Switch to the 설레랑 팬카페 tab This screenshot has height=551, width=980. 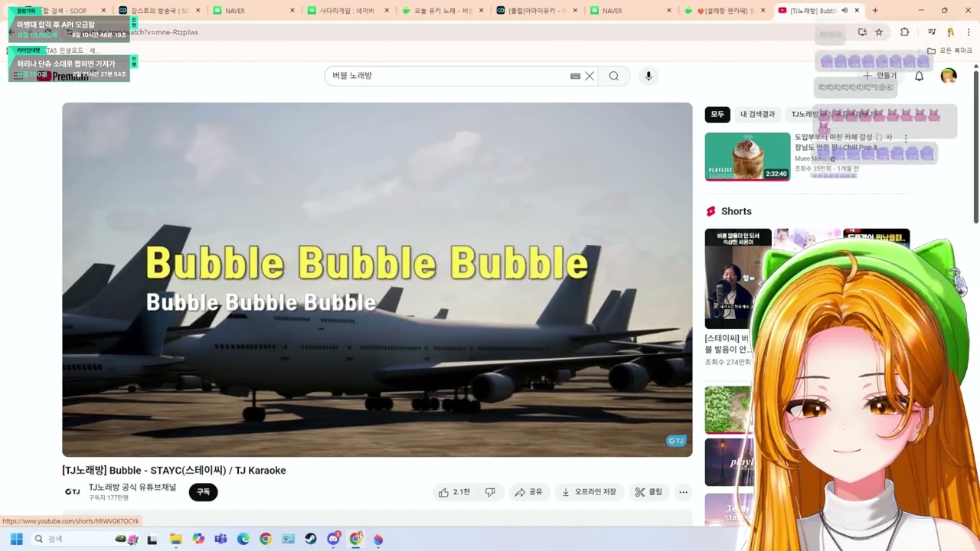click(x=724, y=11)
